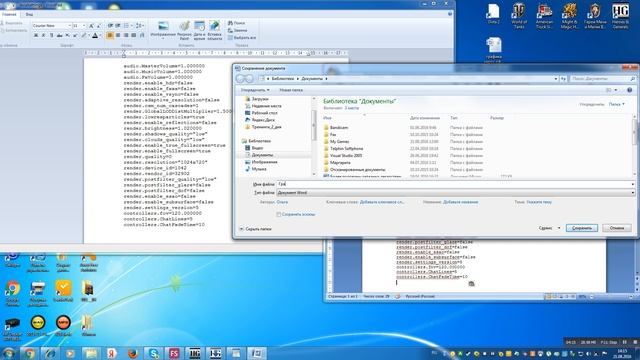This screenshot has height=360, width=640.
Task: Click the 'Рисунок Paint' icon in WordPad
Action: [x=184, y=30]
